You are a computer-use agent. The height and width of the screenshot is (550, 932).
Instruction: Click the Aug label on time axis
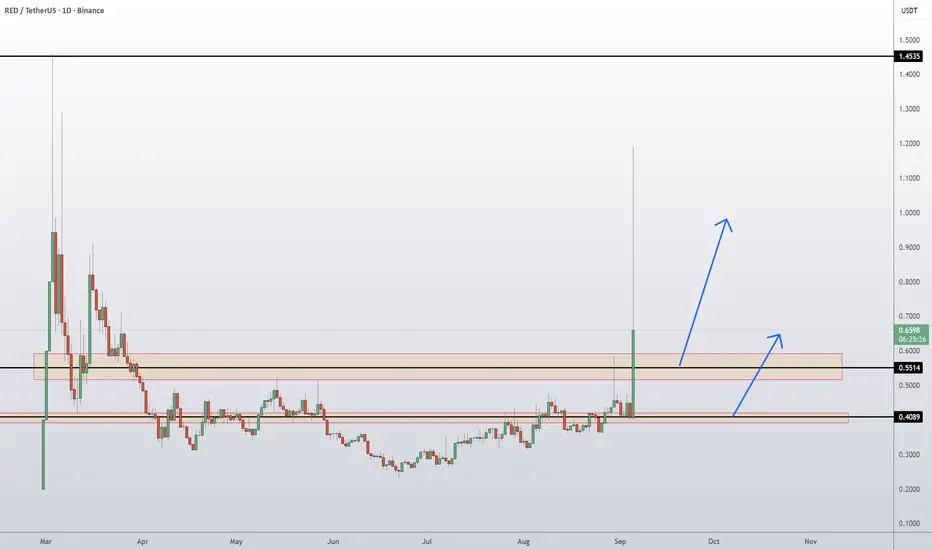[523, 542]
